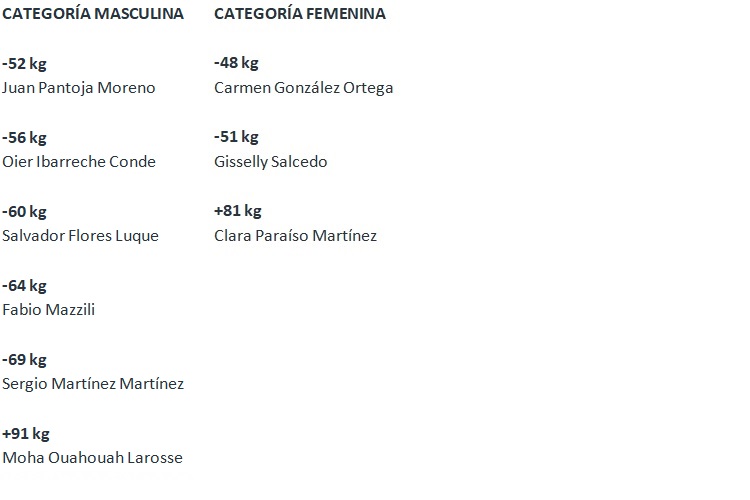This screenshot has height=500, width=750.
Task: Click the name Juan Pantoja Moreno
Action: [x=79, y=87]
